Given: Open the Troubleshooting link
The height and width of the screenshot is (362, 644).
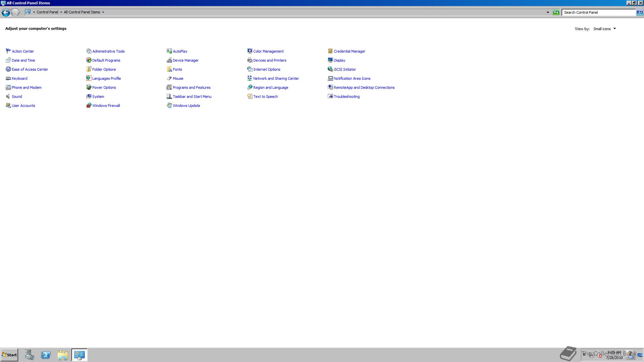Looking at the screenshot, I should [x=346, y=97].
